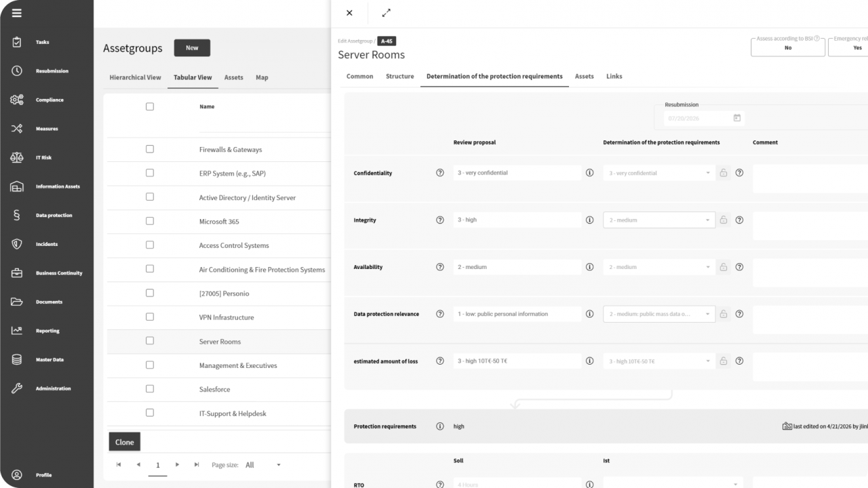Open the Resubmission calendar picker

(736, 118)
